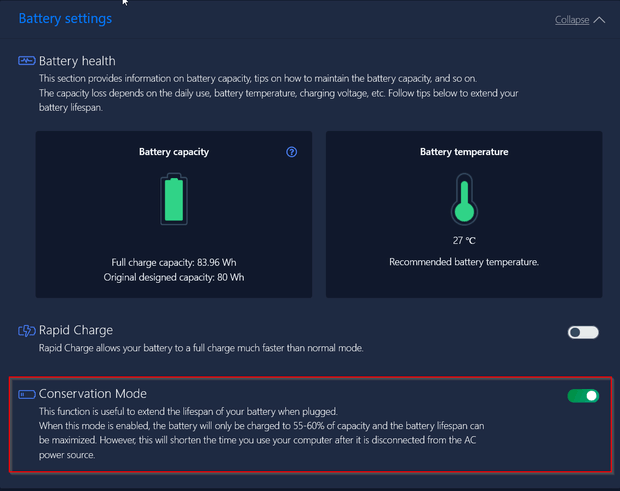Click the 27 °C temperature reading
The width and height of the screenshot is (620, 491).
pyautogui.click(x=463, y=241)
